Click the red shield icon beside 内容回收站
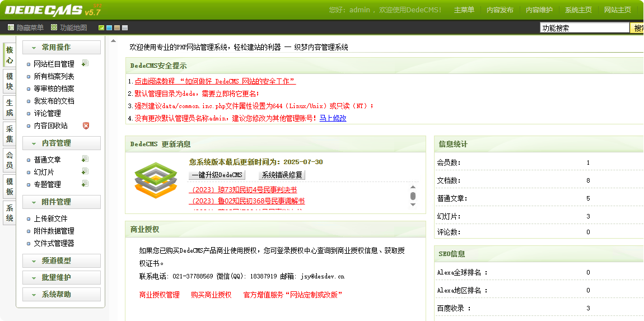 pyautogui.click(x=86, y=125)
